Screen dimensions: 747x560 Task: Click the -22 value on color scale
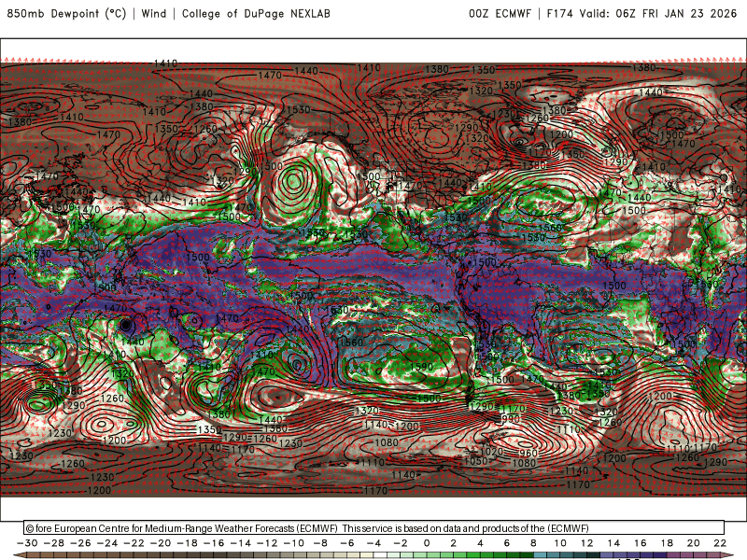(x=134, y=543)
